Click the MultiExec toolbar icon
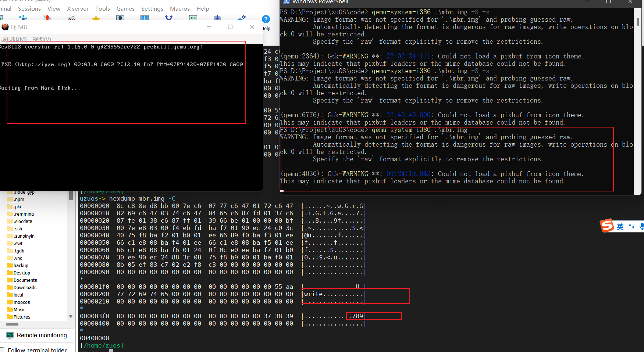Image resolution: width=644 pixels, height=352 pixels. (x=169, y=18)
